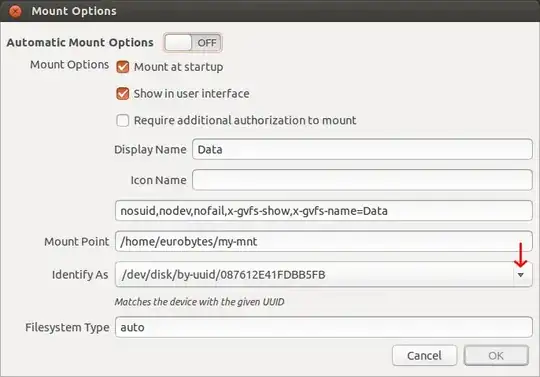Uncheck the Mount at startup checkbox
This screenshot has height=377, width=540.
(123, 67)
